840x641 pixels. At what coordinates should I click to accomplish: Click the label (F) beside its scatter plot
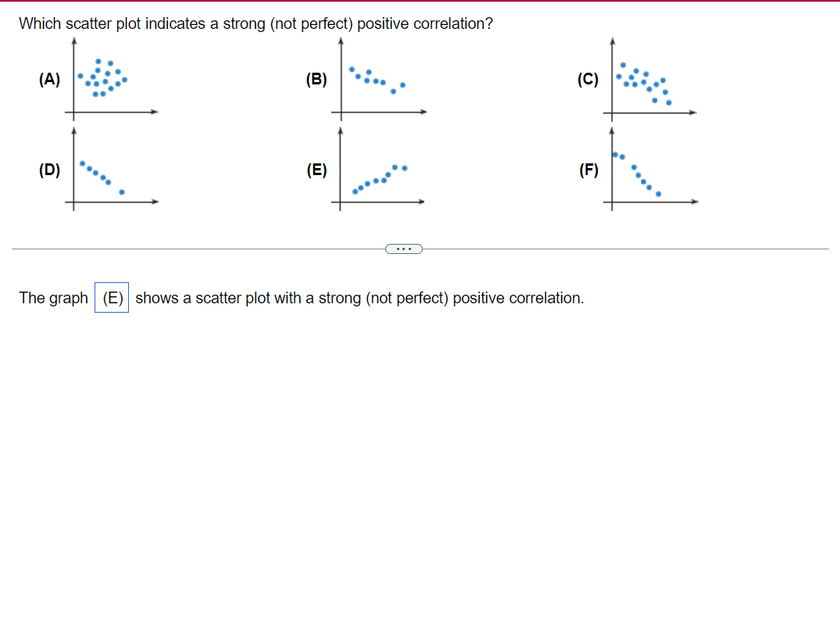tap(589, 169)
